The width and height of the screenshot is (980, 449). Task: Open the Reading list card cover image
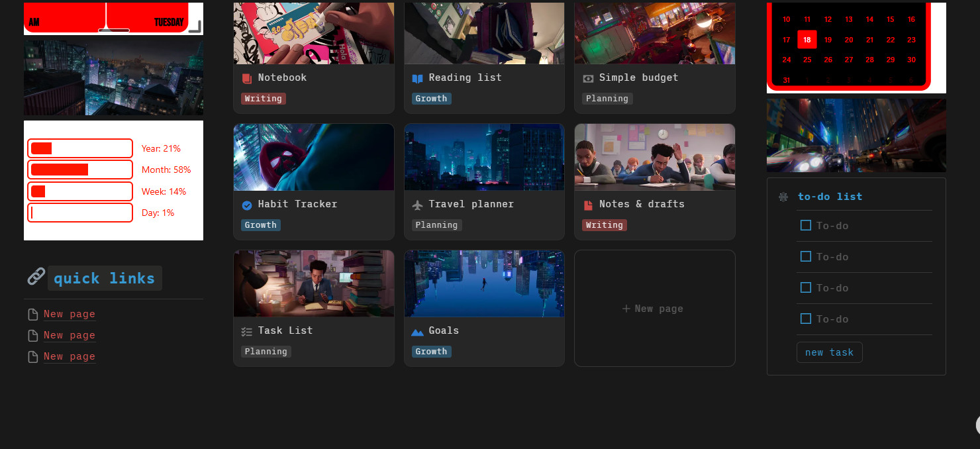tap(484, 33)
